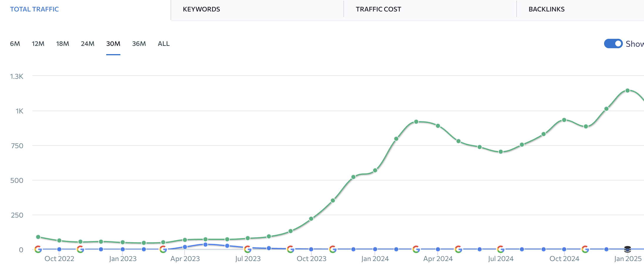This screenshot has width=644, height=264.
Task: Switch to the Traffic Cost tab
Action: 378,9
